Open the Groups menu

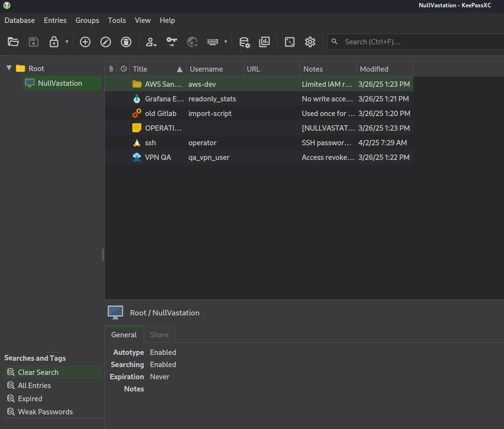coord(87,20)
